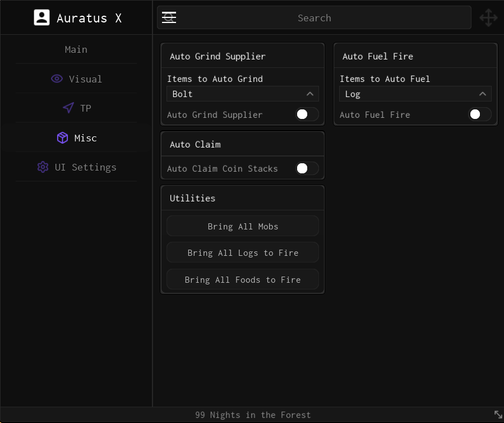Click Bring All Logs to Fire

pos(242,253)
